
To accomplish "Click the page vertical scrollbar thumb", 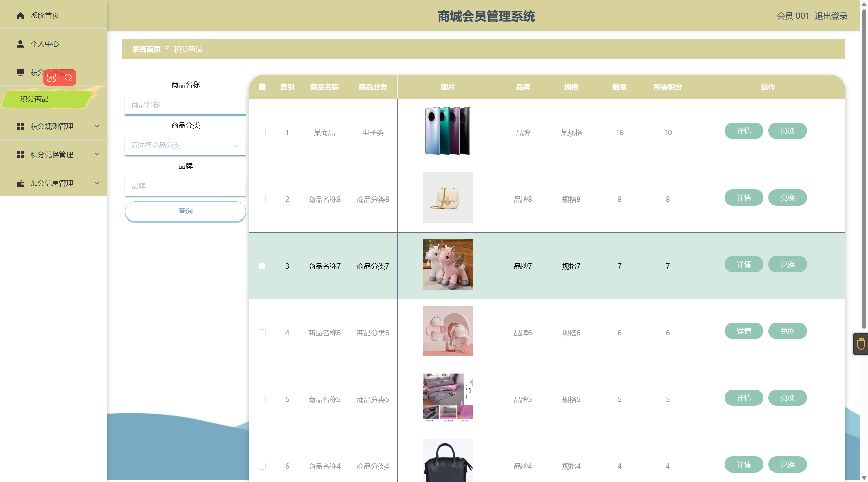I will coord(864,169).
